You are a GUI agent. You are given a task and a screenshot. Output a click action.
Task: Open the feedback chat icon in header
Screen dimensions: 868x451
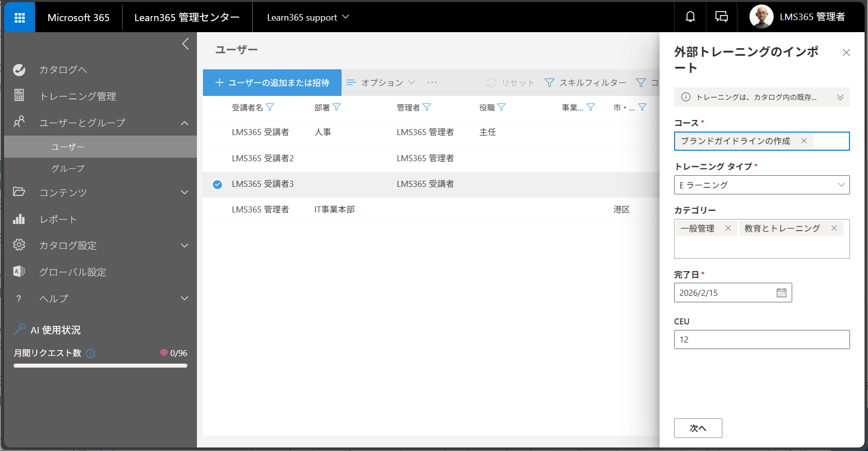point(721,17)
